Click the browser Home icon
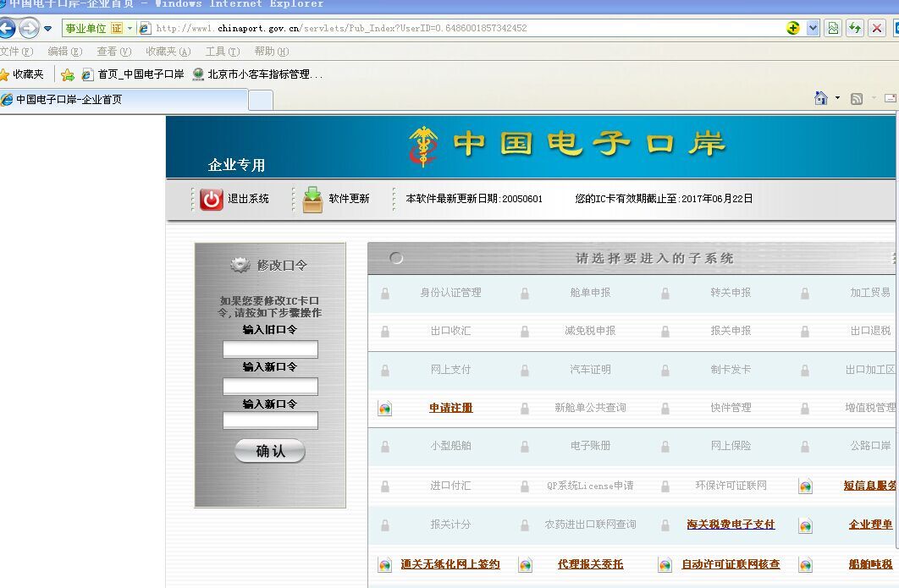The image size is (899, 588). (x=820, y=99)
